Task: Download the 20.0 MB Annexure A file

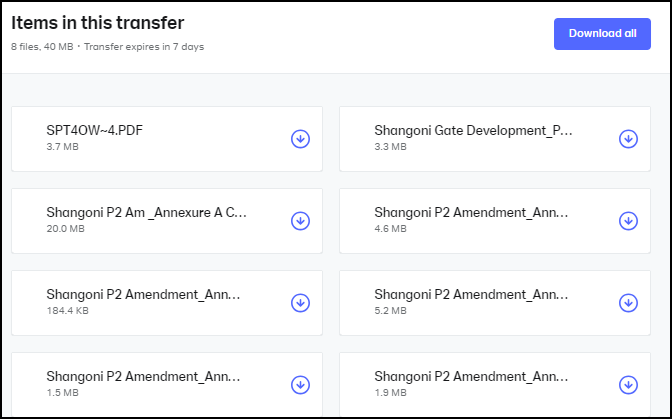Action: pos(300,221)
